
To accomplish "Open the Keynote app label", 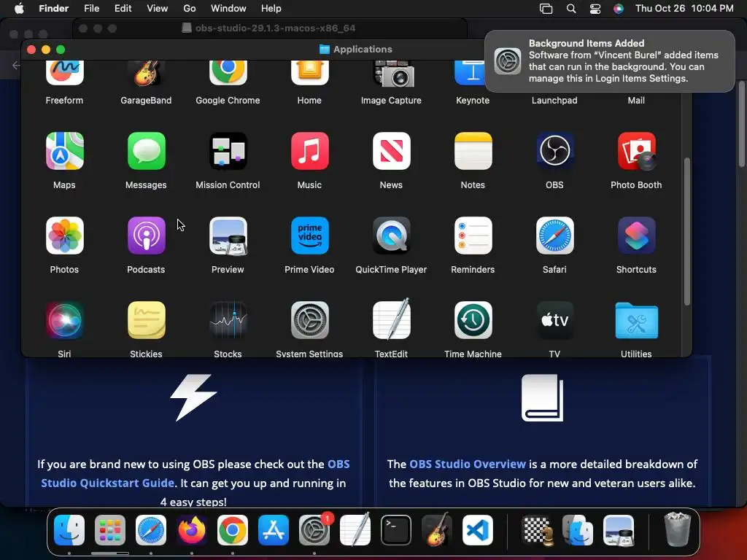I will (x=473, y=101).
